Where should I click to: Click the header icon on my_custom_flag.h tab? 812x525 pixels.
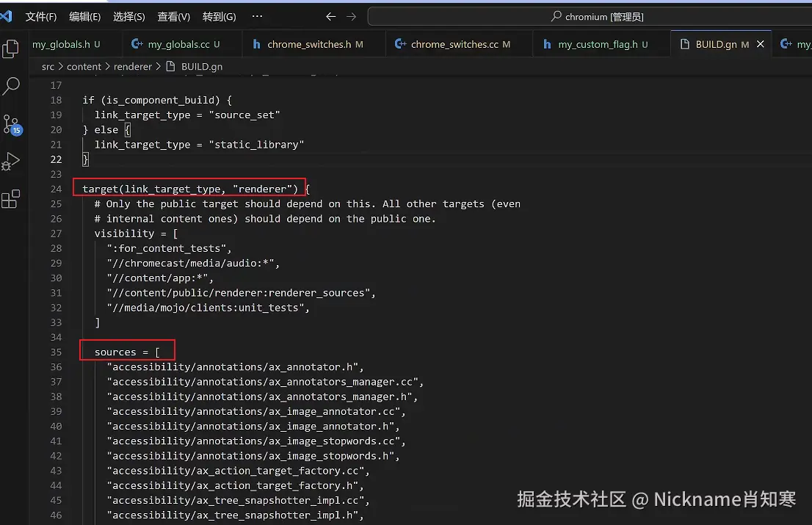547,44
